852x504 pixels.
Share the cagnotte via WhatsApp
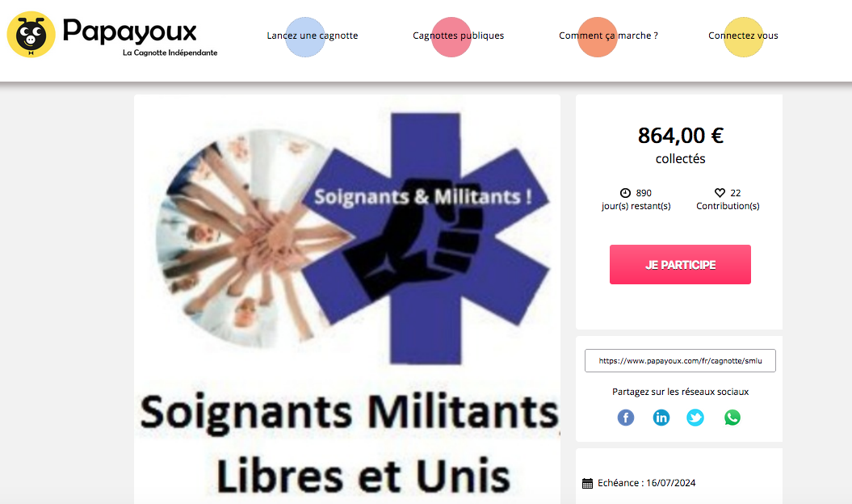[732, 418]
